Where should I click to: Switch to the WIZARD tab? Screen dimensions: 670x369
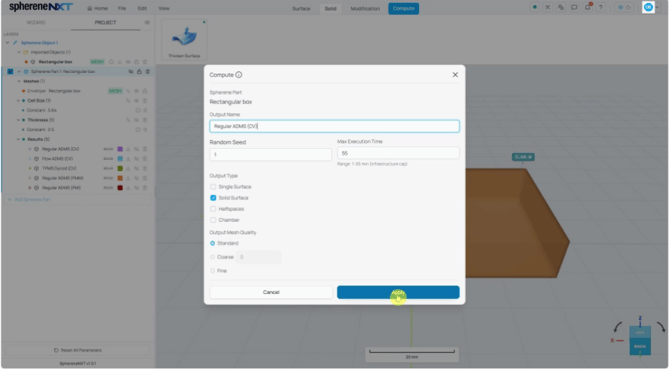36,23
